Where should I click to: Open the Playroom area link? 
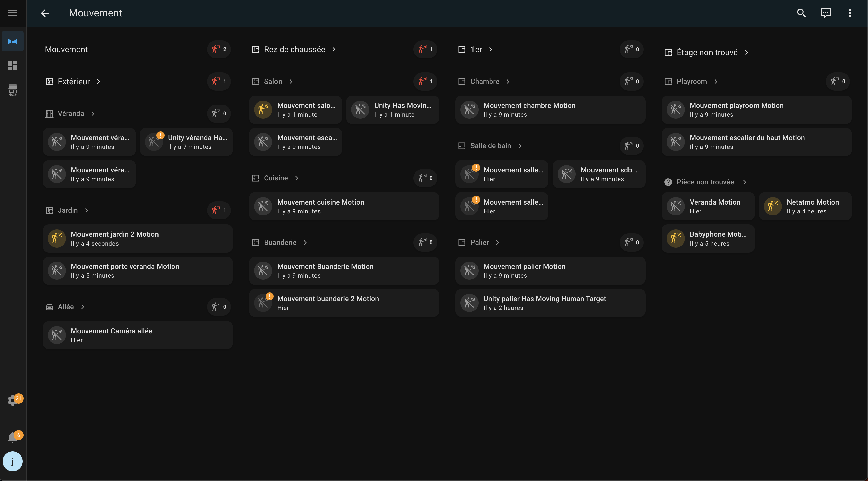[x=691, y=82]
